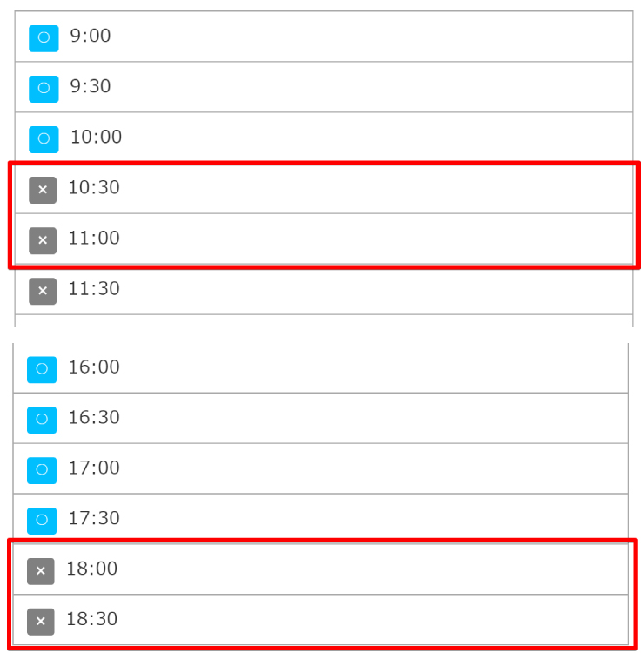Image resolution: width=644 pixels, height=653 pixels.
Task: Click the blue circle icon for 10:00
Action: (x=44, y=139)
